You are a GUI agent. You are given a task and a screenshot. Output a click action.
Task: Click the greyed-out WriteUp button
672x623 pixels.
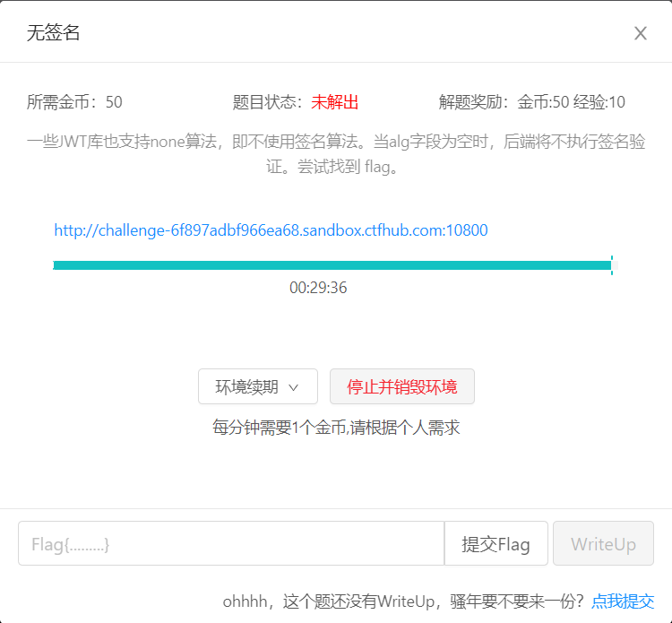603,544
